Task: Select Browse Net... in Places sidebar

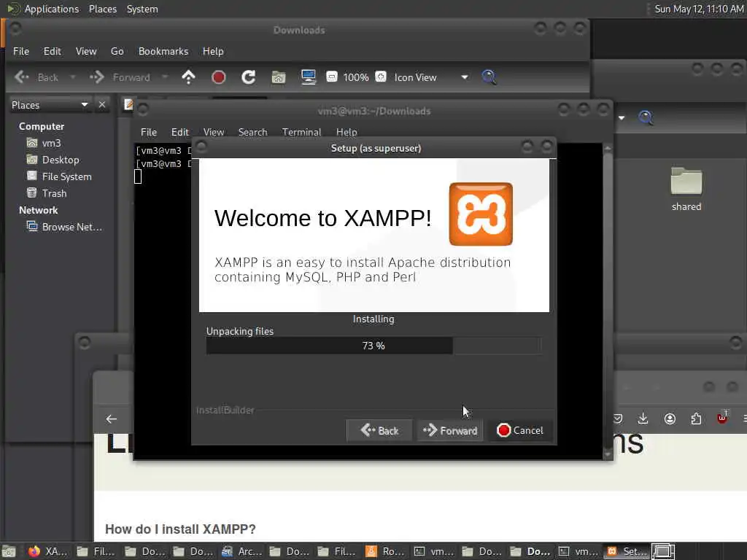Action: click(x=71, y=227)
